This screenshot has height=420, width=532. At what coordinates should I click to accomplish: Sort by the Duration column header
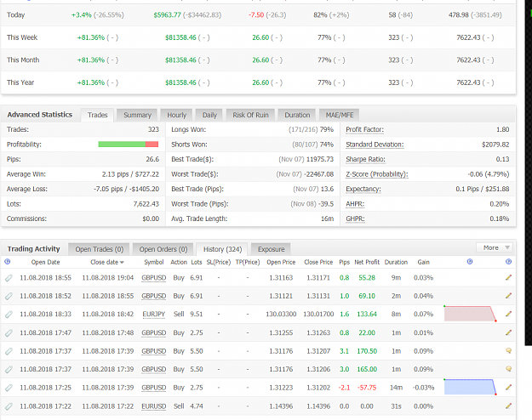coord(396,263)
